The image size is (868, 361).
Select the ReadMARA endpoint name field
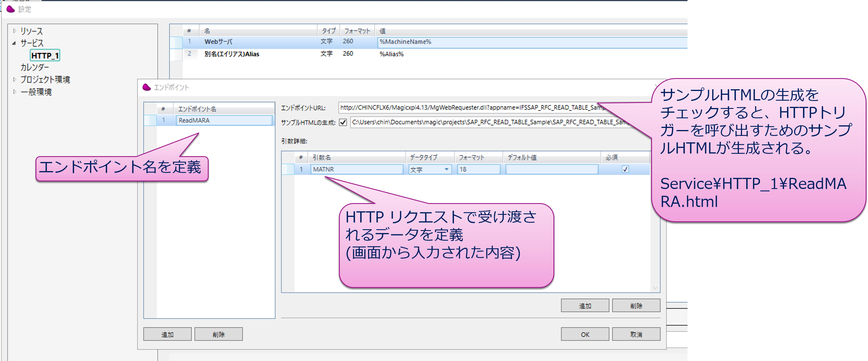[224, 120]
